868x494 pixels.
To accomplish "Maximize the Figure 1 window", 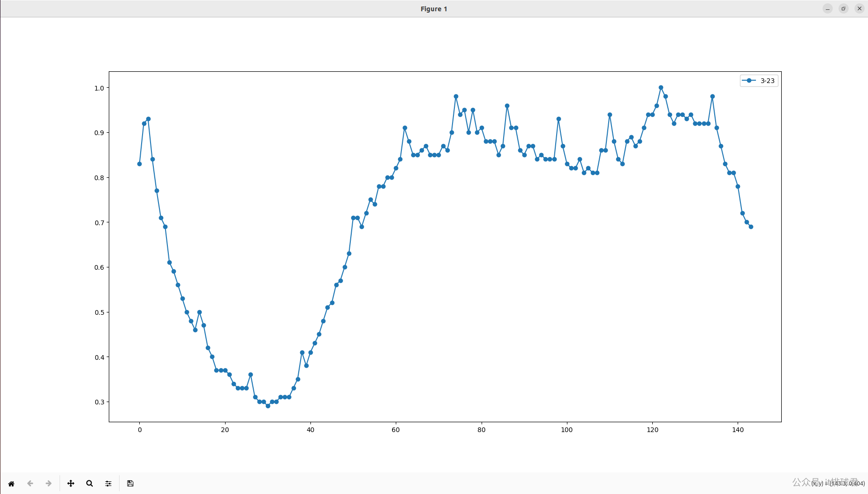I will tap(843, 8).
